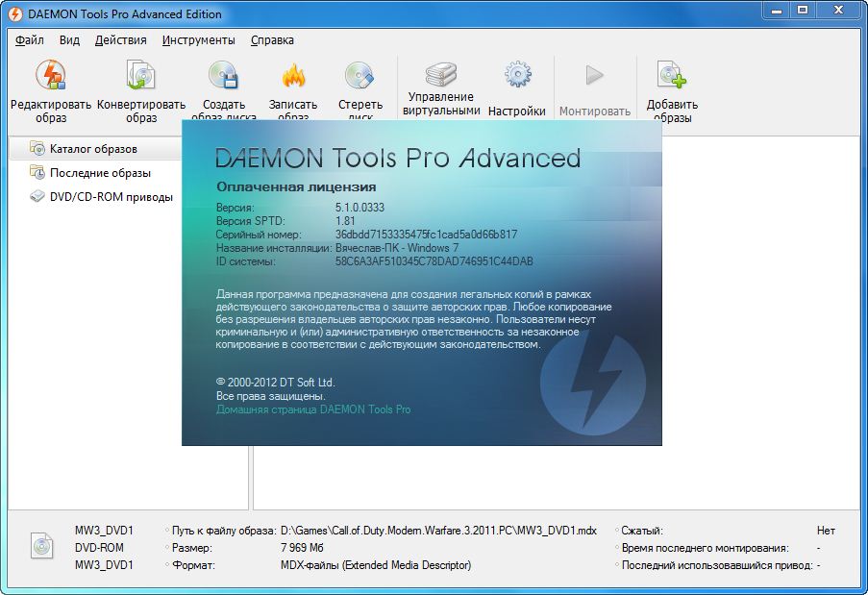Screen dimensions: 868x595
Task: Select DVD/CD-ROM приводы in the tree
Action: tap(112, 197)
